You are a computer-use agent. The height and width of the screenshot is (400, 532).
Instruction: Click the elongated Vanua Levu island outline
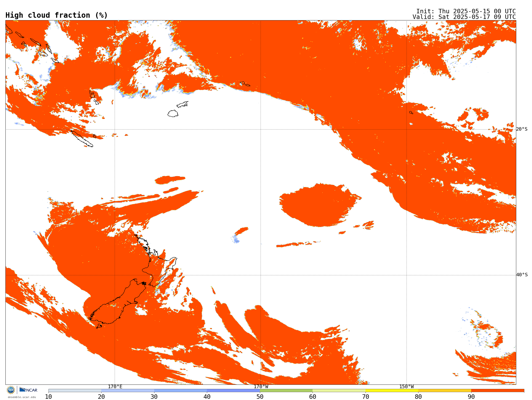click(x=183, y=104)
